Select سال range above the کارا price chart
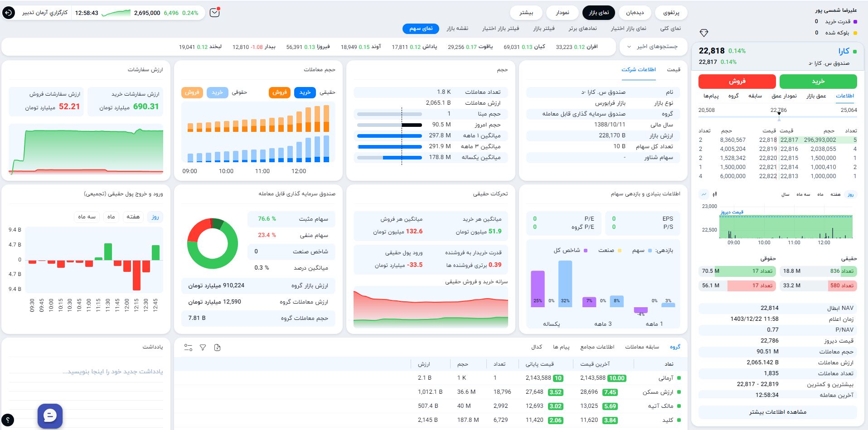Screen dimensions: 868x430 tap(786, 194)
